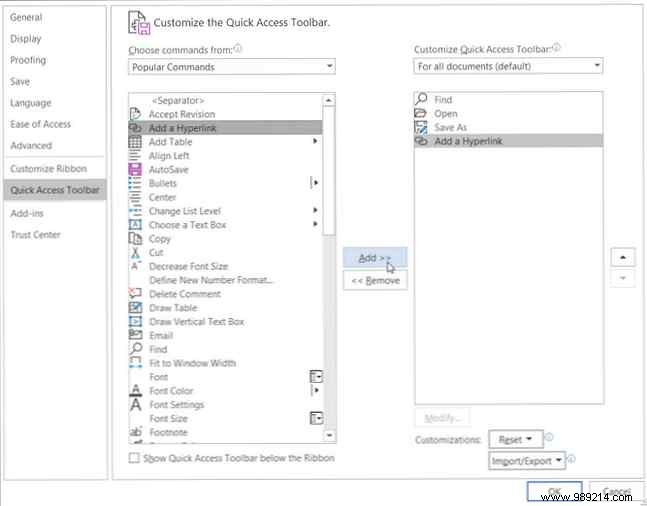Click the Draw Table icon

pos(135,307)
